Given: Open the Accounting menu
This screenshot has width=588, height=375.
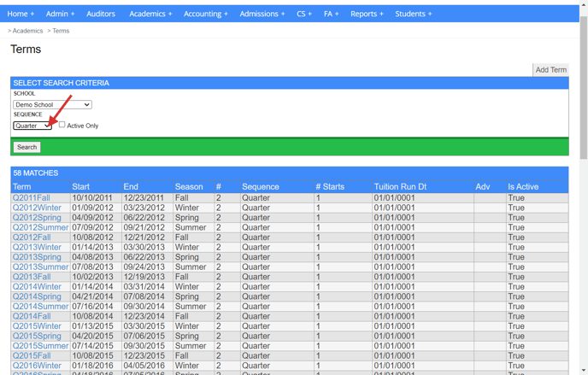Looking at the screenshot, I should 206,14.
